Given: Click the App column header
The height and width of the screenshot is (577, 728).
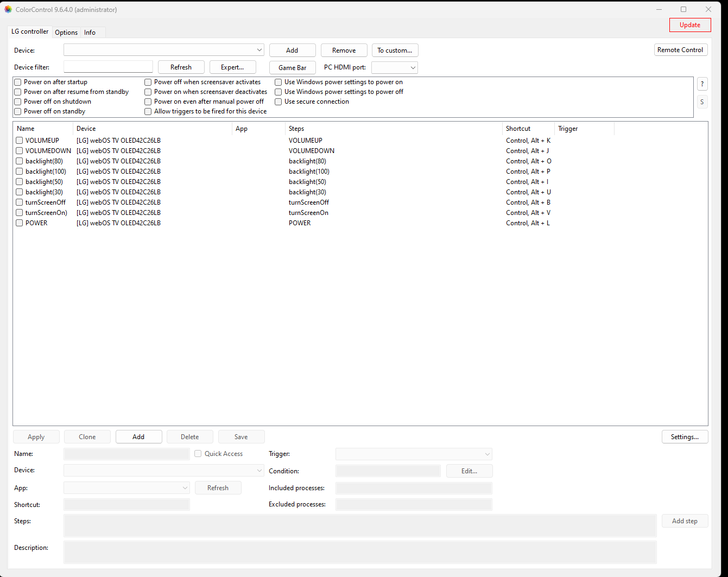Looking at the screenshot, I should [259, 129].
